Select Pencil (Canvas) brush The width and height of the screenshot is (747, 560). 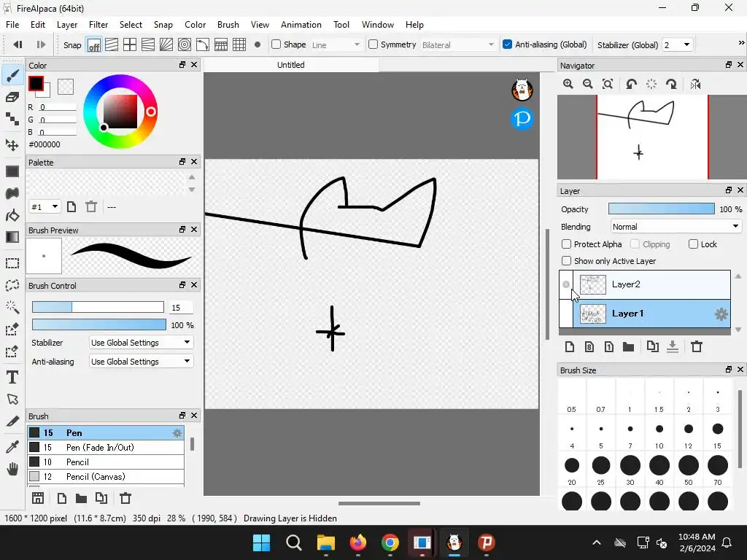(106, 477)
